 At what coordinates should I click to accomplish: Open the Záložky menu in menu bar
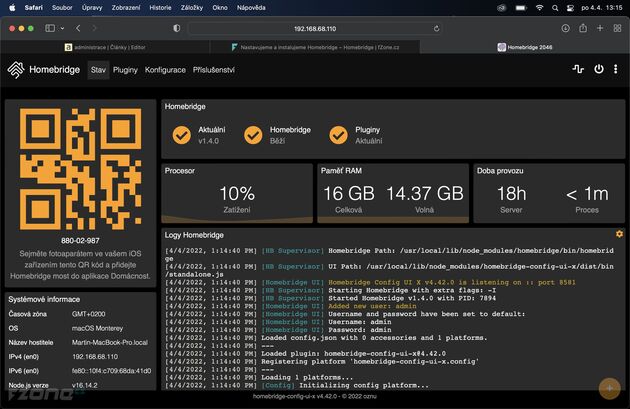(x=192, y=7)
